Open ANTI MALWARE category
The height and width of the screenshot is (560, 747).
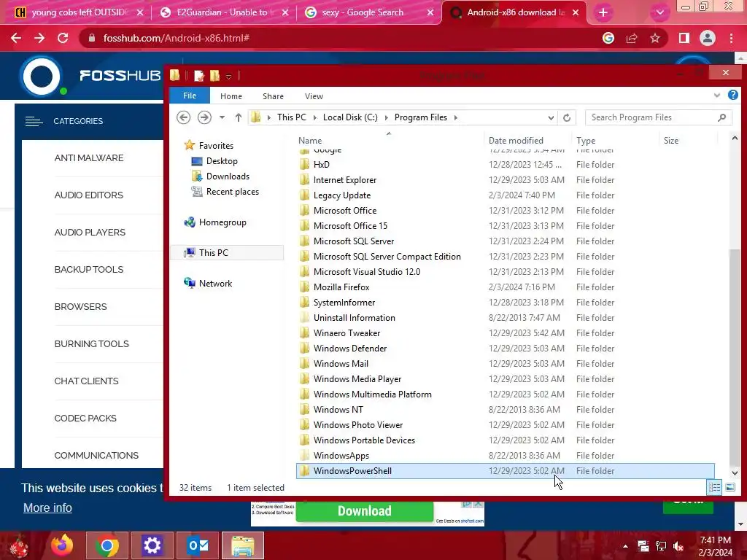[88, 157]
